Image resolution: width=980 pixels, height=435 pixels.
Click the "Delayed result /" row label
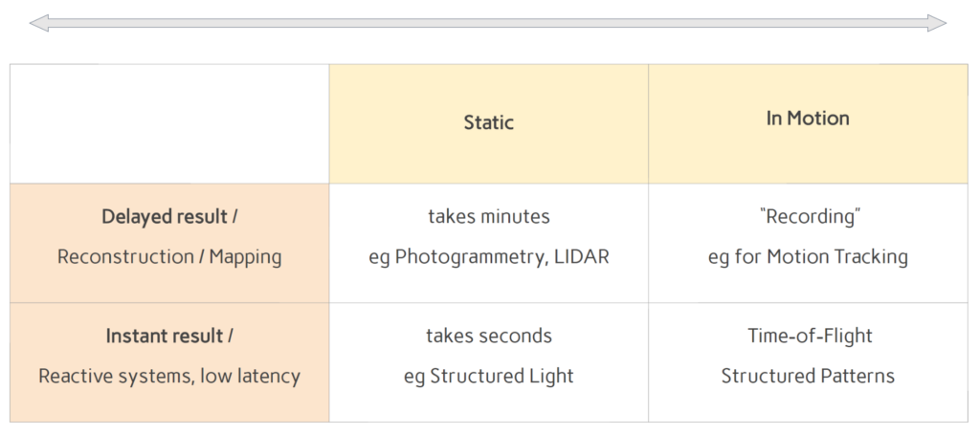pos(169,217)
